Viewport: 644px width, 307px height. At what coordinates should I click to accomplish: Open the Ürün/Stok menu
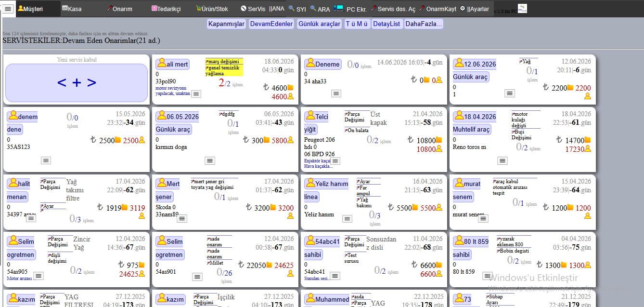(212, 9)
